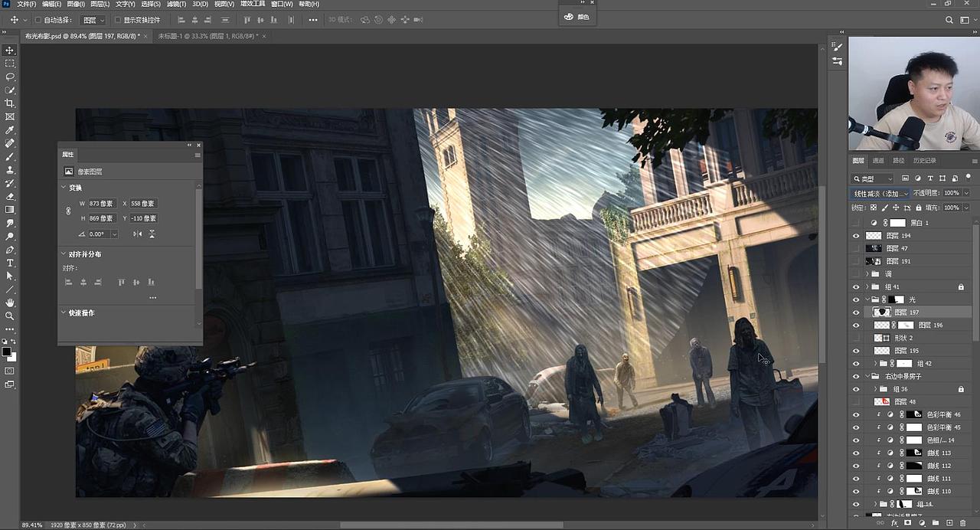Select the Line tool
The width and height of the screenshot is (980, 530).
click(x=10, y=290)
